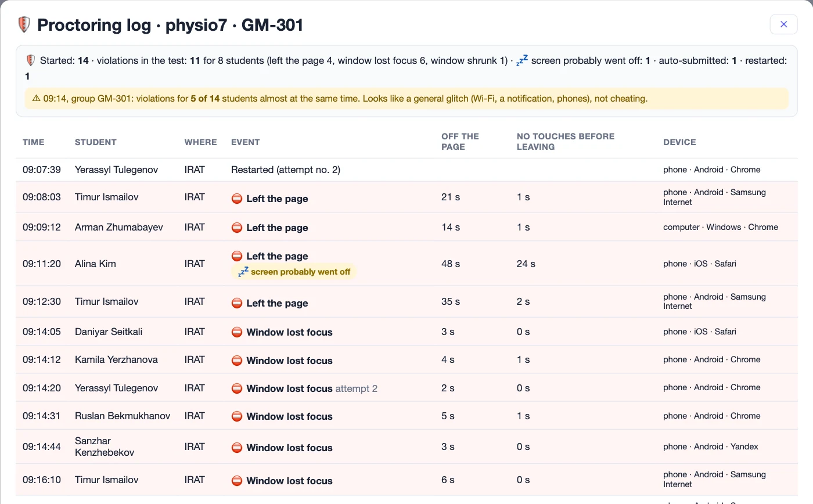Click the red stop icon in Arman Zhumabayev's row

236,227
